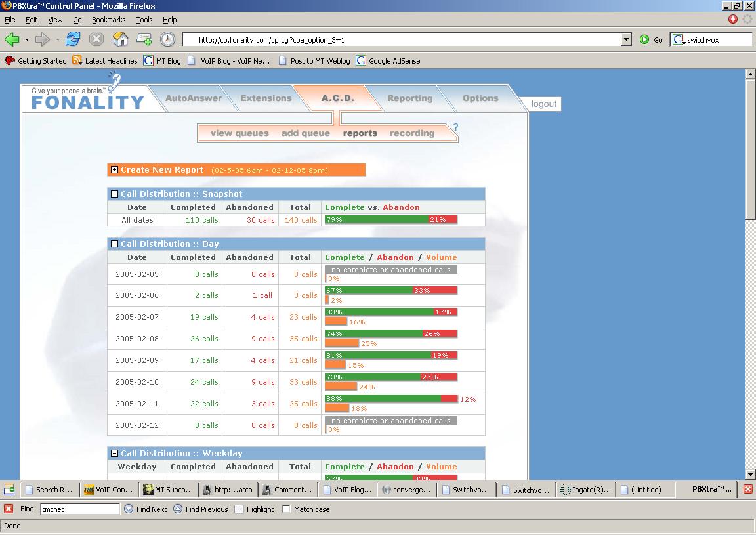
Task: Expand the Create New Report section
Action: pyautogui.click(x=114, y=170)
